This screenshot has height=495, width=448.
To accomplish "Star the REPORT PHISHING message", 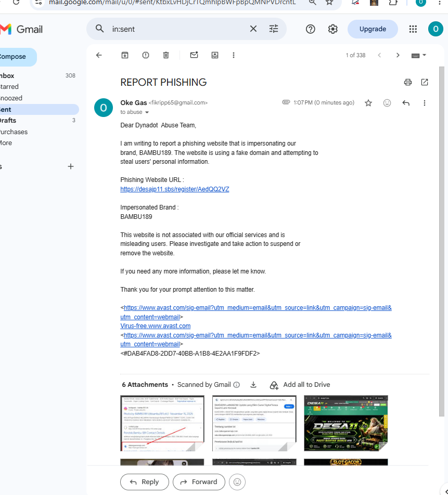I will pos(368,103).
